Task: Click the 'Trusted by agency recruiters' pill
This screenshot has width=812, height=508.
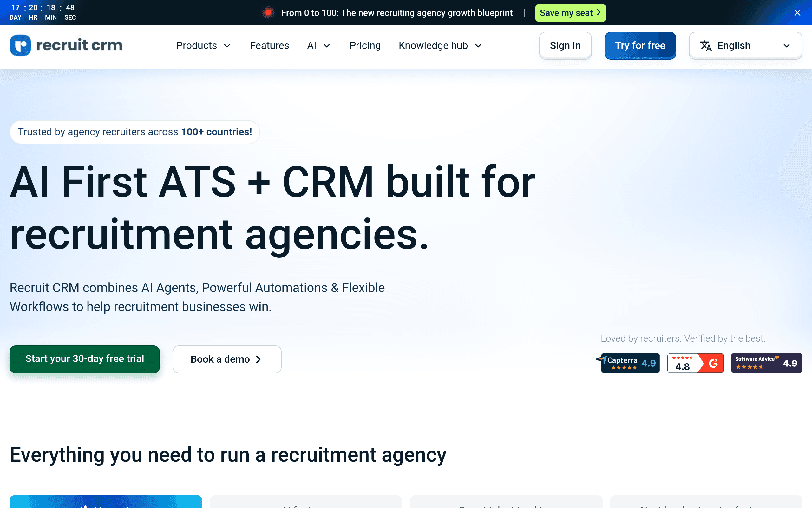Action: coord(134,132)
